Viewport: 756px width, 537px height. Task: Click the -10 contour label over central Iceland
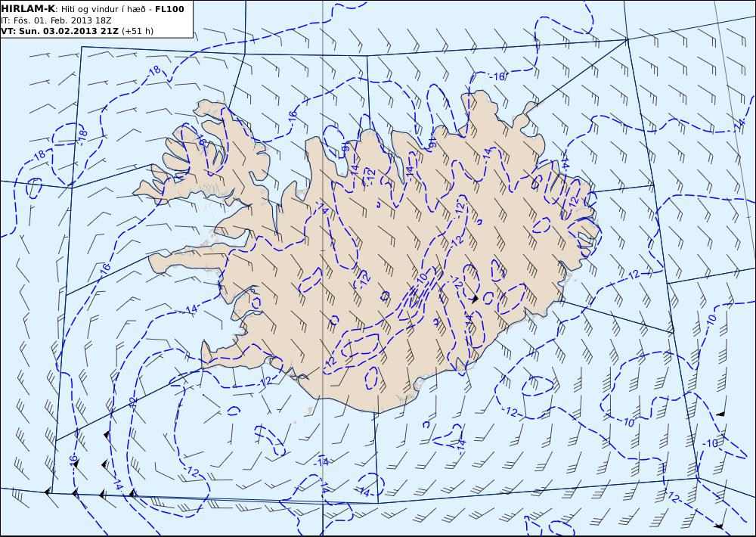[x=422, y=278]
